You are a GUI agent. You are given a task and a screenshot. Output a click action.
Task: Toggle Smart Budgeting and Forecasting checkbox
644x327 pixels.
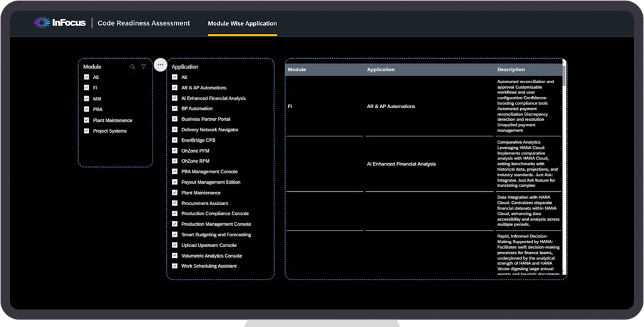174,234
